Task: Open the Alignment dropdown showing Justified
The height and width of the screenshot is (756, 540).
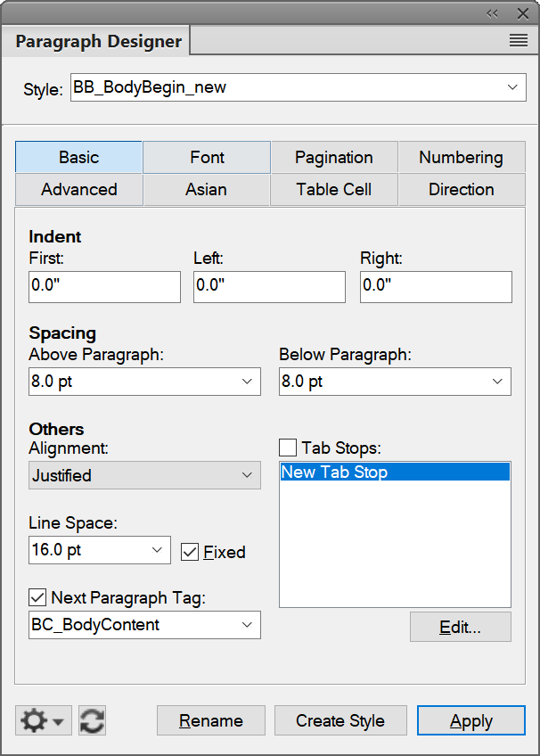Action: [248, 475]
